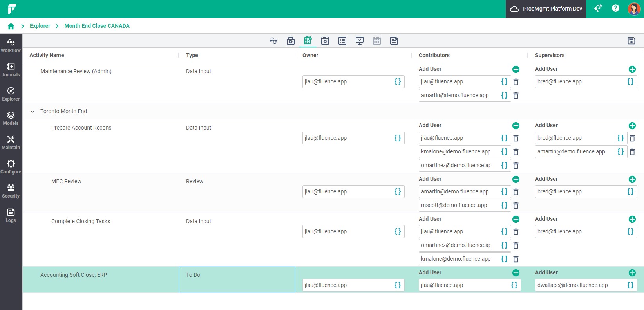Open expression braces for Maintenance Review owner
This screenshot has width=644, height=310.
[398, 81]
